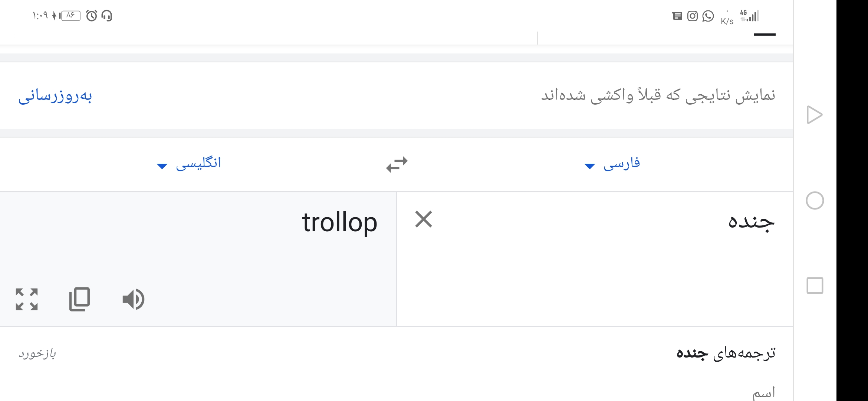Tap the swap languages arrows icon
This screenshot has height=401, width=868.
(397, 164)
